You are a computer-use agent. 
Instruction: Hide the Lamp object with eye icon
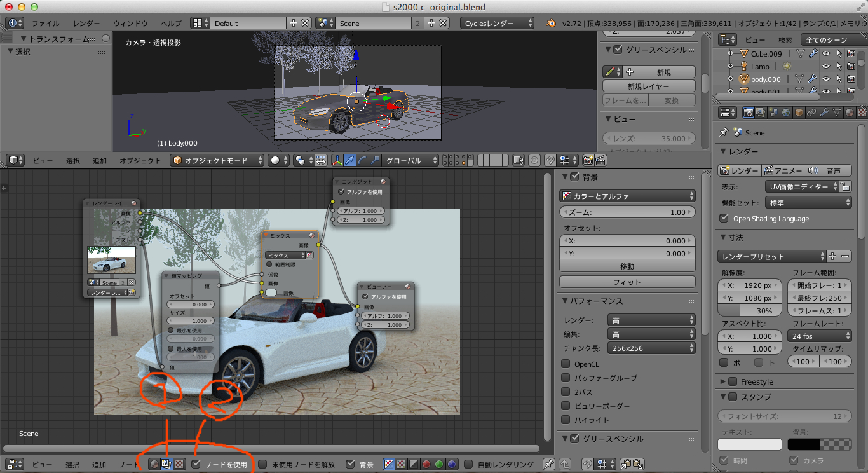click(x=826, y=67)
